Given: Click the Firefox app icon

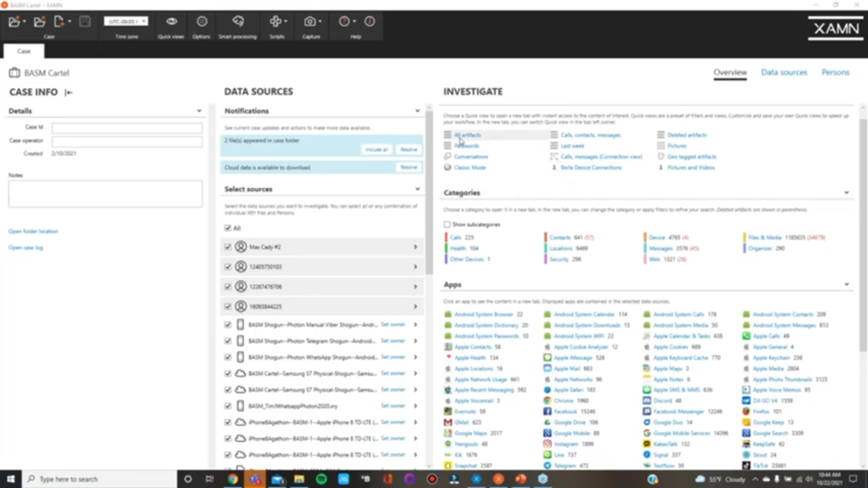Looking at the screenshot, I should pyautogui.click(x=746, y=411).
